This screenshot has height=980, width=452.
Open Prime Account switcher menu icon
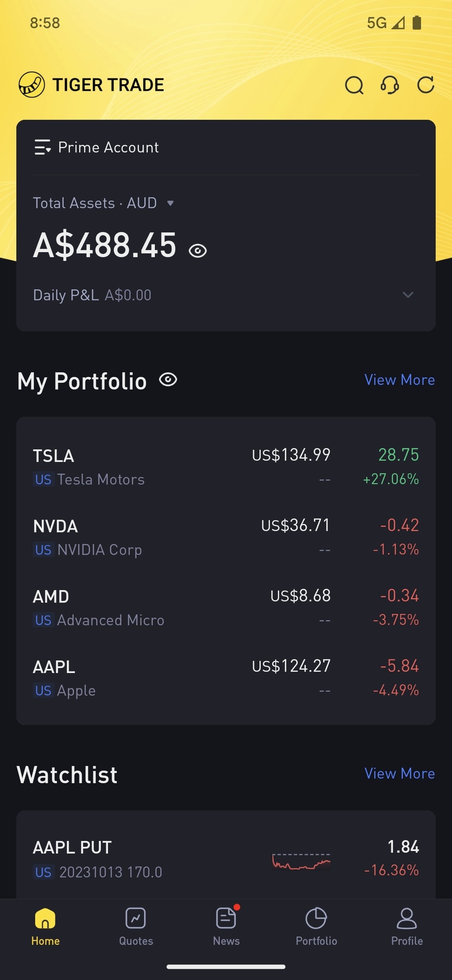click(42, 147)
